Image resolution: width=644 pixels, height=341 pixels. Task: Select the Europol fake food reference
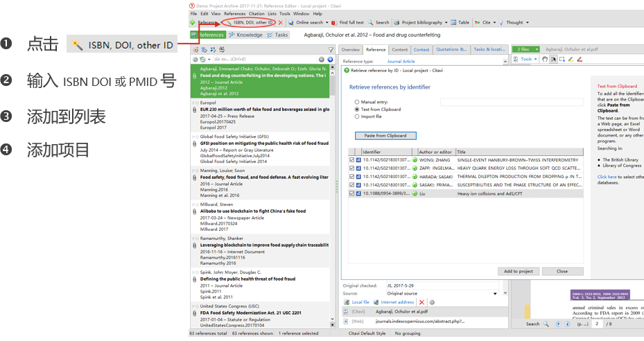tap(261, 116)
